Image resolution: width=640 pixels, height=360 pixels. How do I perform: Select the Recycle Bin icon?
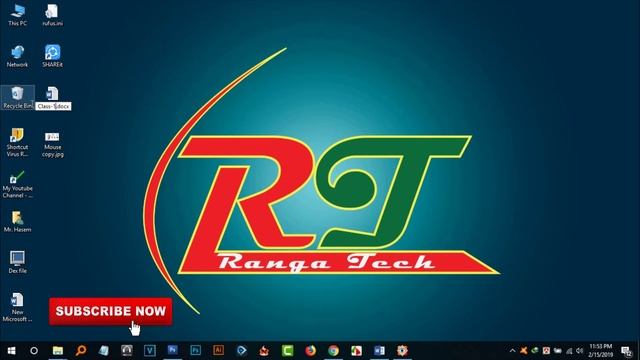(x=18, y=98)
